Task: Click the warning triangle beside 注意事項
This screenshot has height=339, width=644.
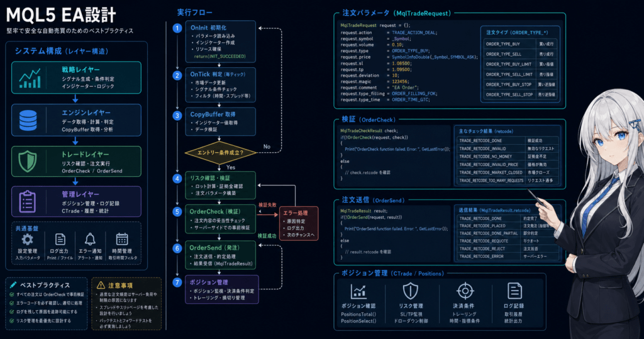Action: [x=101, y=285]
